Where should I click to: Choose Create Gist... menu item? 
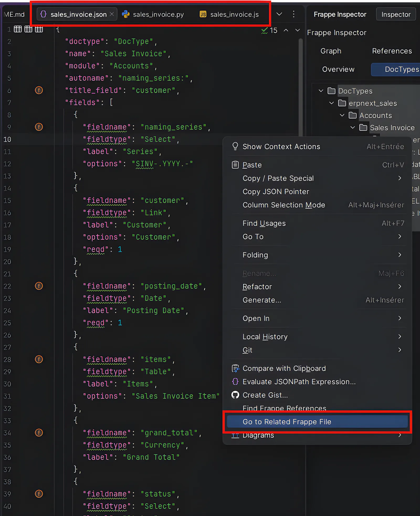tap(317, 395)
